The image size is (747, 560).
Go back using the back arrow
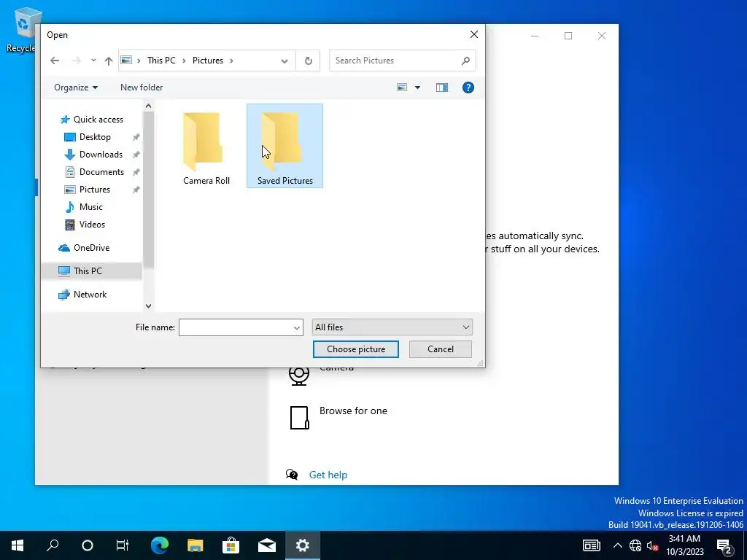55,61
